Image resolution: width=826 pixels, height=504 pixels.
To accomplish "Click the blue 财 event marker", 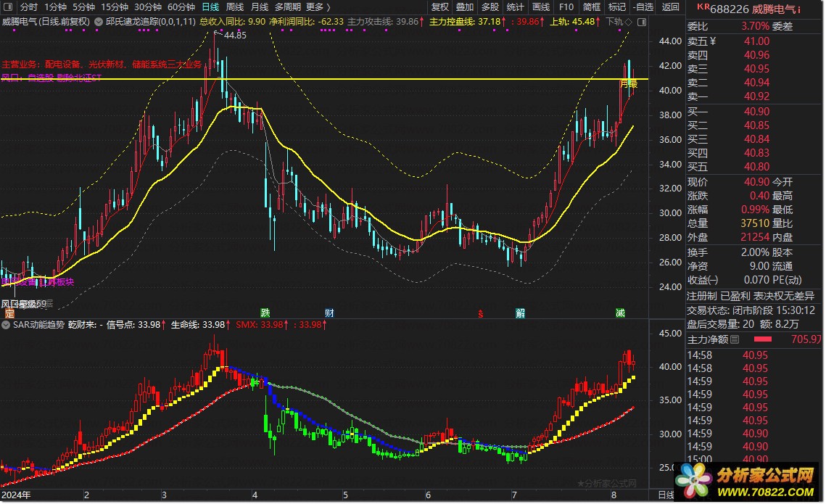I will (329, 313).
